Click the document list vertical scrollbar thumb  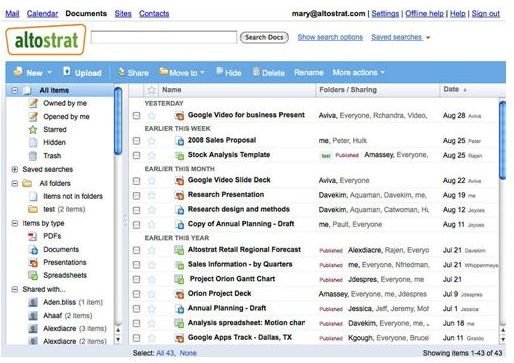(502, 140)
